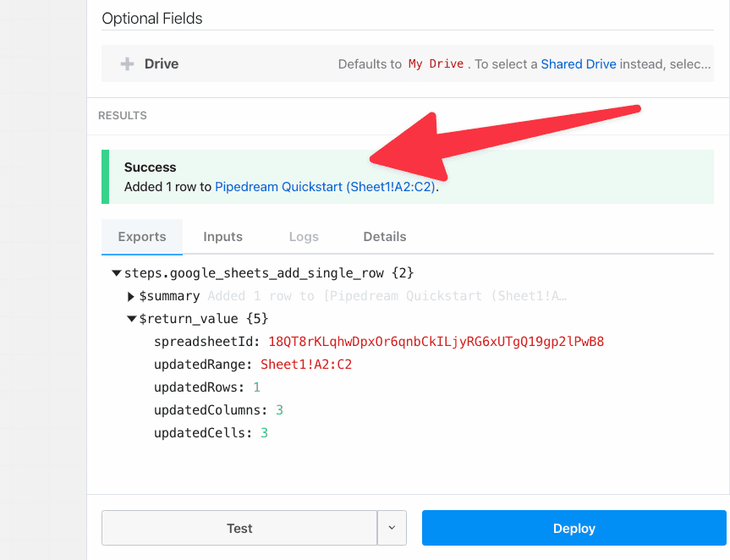Open the dropdown arrow next to Test
The image size is (730, 560).
coord(392,528)
